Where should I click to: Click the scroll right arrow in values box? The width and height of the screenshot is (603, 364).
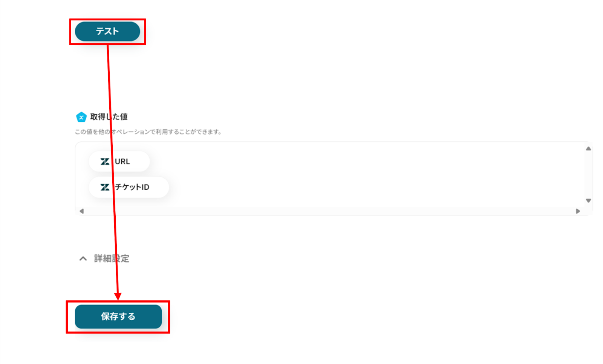[578, 211]
